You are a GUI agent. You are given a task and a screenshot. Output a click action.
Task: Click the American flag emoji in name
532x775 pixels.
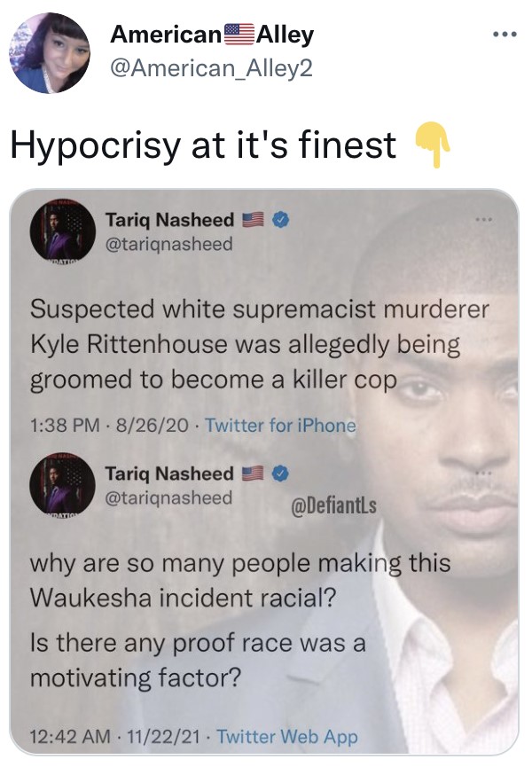(239, 34)
